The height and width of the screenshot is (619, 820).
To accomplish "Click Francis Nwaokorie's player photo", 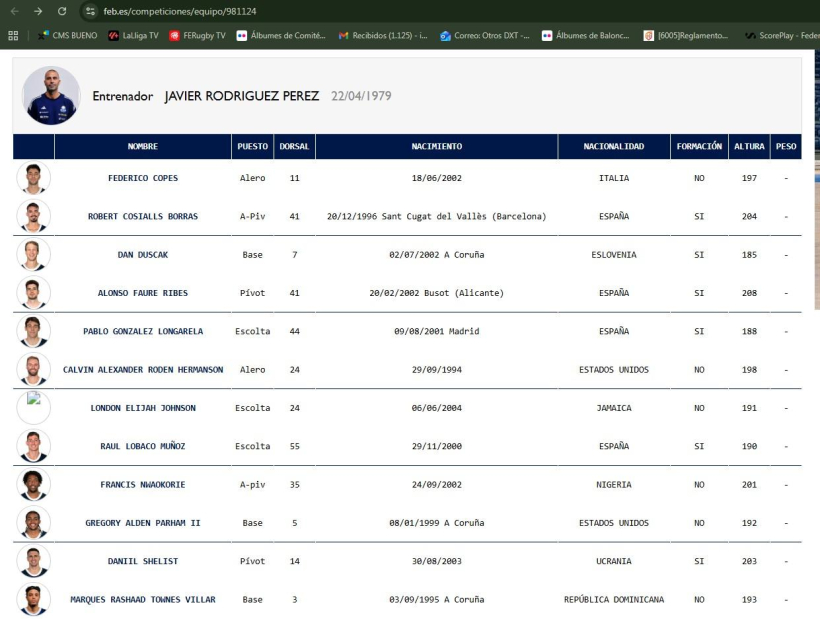I will (x=33, y=485).
